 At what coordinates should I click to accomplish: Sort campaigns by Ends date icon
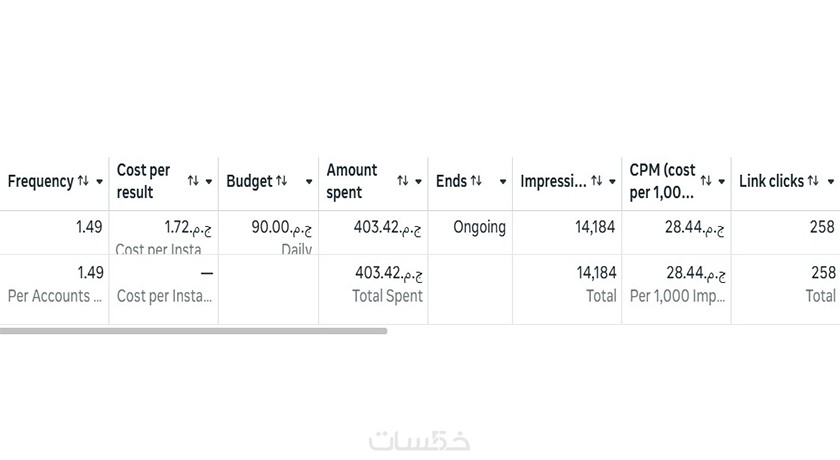pyautogui.click(x=476, y=181)
